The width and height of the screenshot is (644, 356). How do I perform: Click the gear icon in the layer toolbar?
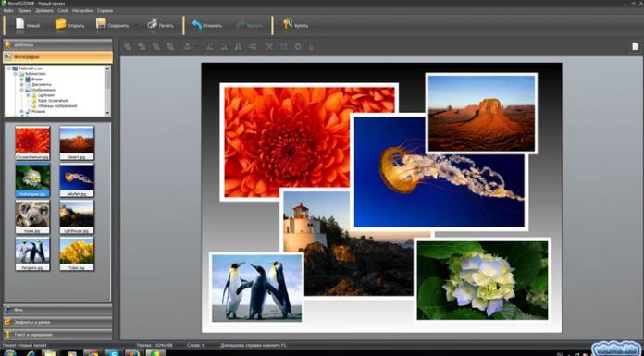[298, 46]
